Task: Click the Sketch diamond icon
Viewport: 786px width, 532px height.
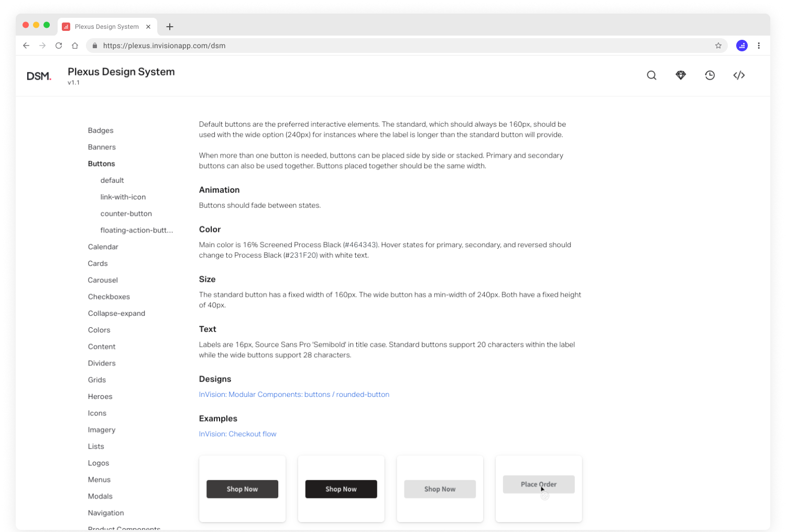Action: pyautogui.click(x=681, y=75)
